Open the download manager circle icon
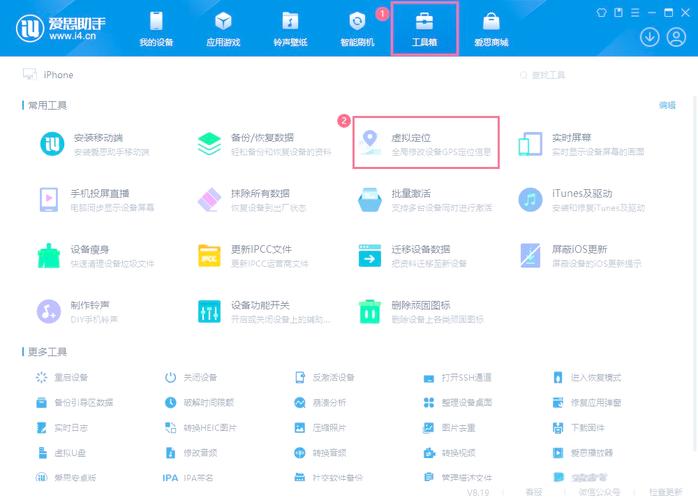Screen dimensions: 698x500 tap(649, 37)
